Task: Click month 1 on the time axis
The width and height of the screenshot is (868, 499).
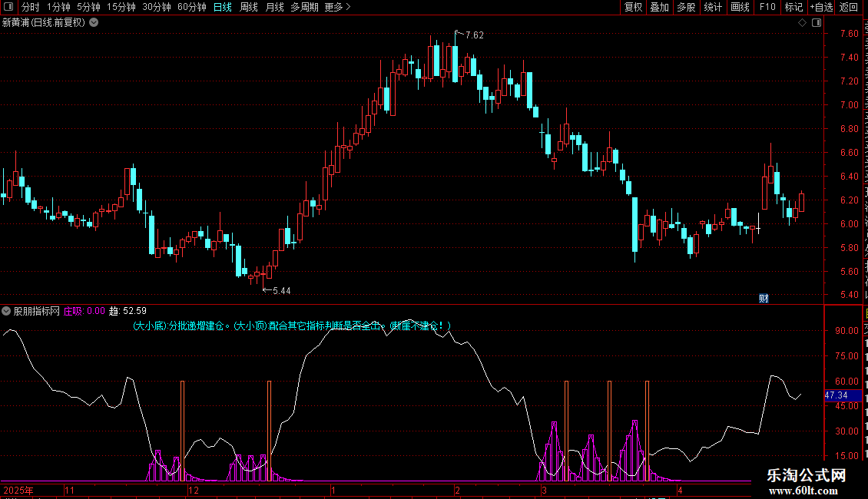Action: (333, 490)
